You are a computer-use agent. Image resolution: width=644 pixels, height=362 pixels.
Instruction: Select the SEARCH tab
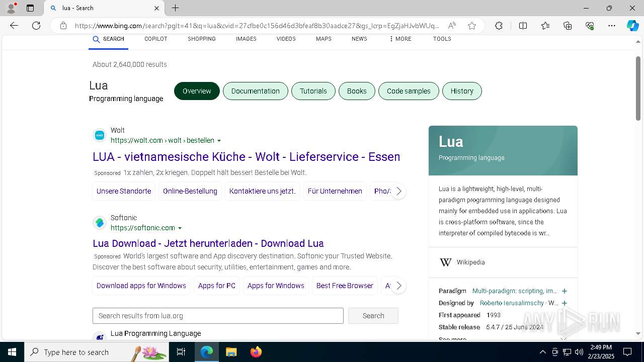(x=109, y=39)
